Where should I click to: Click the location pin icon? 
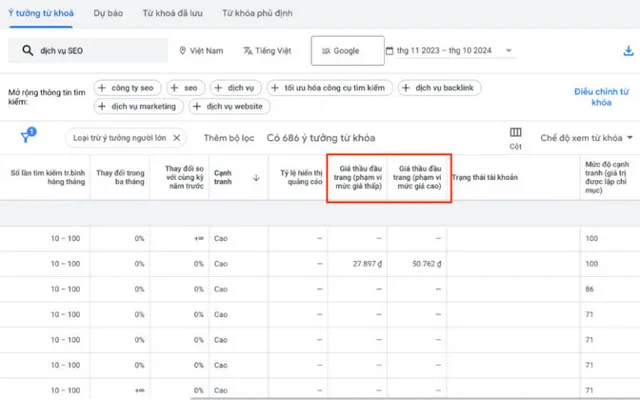click(x=182, y=51)
